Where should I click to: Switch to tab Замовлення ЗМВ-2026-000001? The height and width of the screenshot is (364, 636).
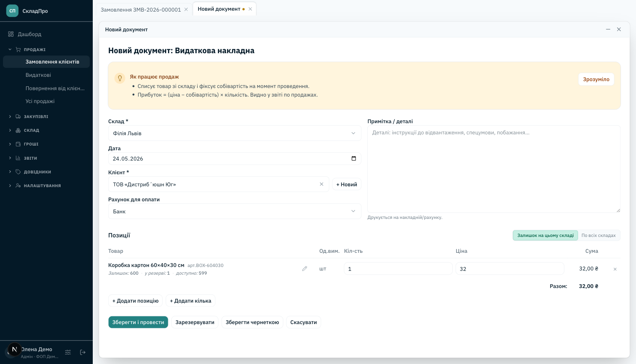141,9
